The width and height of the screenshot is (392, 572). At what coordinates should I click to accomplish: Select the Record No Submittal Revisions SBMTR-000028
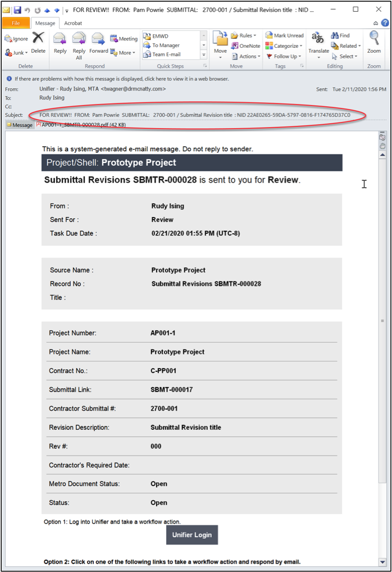point(206,284)
